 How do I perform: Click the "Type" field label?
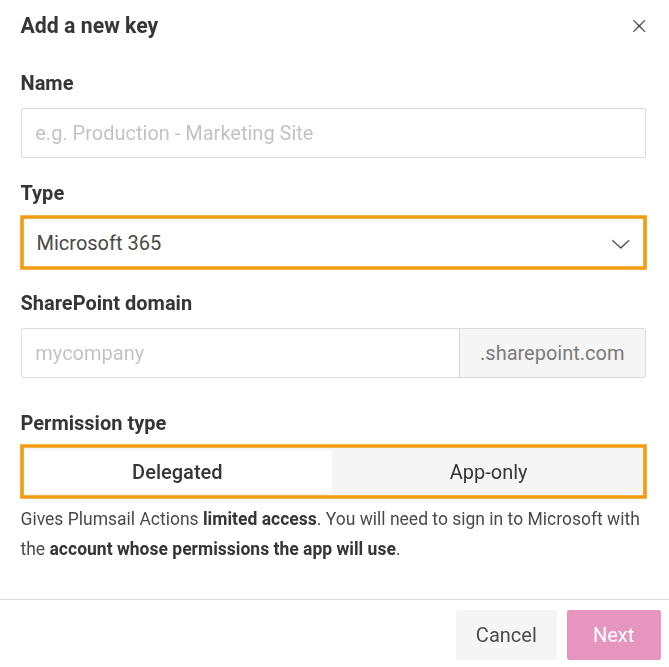[43, 193]
